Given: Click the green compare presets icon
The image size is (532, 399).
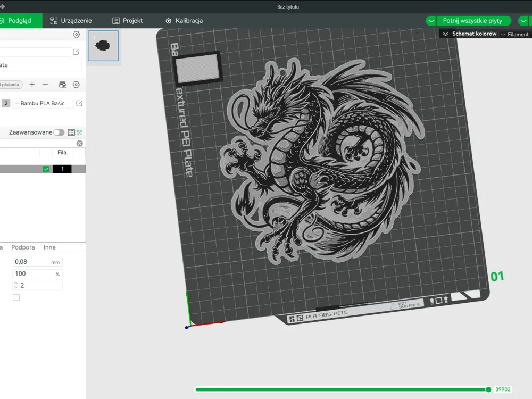Looking at the screenshot, I should tap(79, 132).
